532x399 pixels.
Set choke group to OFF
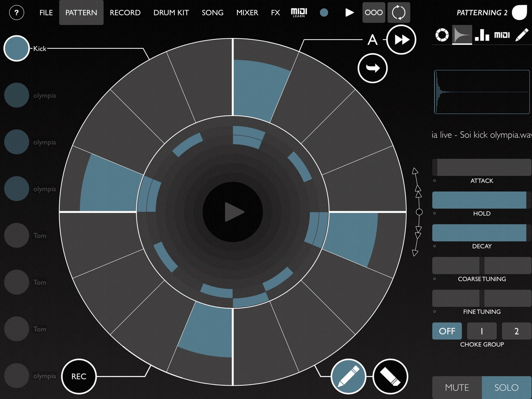click(x=447, y=331)
